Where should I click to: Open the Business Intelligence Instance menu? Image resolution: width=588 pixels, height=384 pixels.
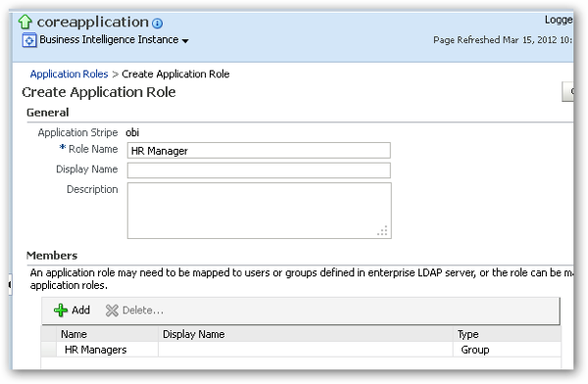click(109, 40)
